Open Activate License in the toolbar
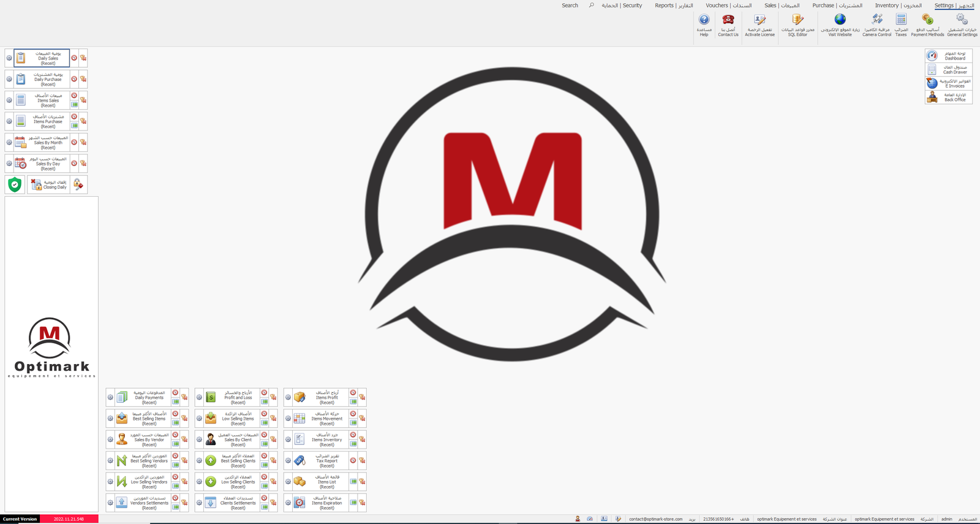980x524 pixels. pos(759,25)
